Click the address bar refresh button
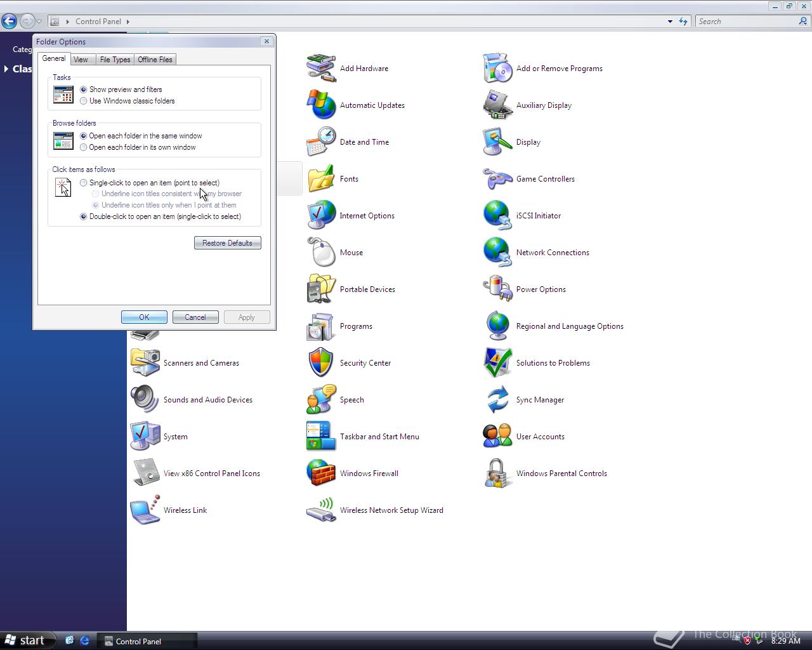Image resolution: width=812 pixels, height=650 pixels. click(683, 22)
